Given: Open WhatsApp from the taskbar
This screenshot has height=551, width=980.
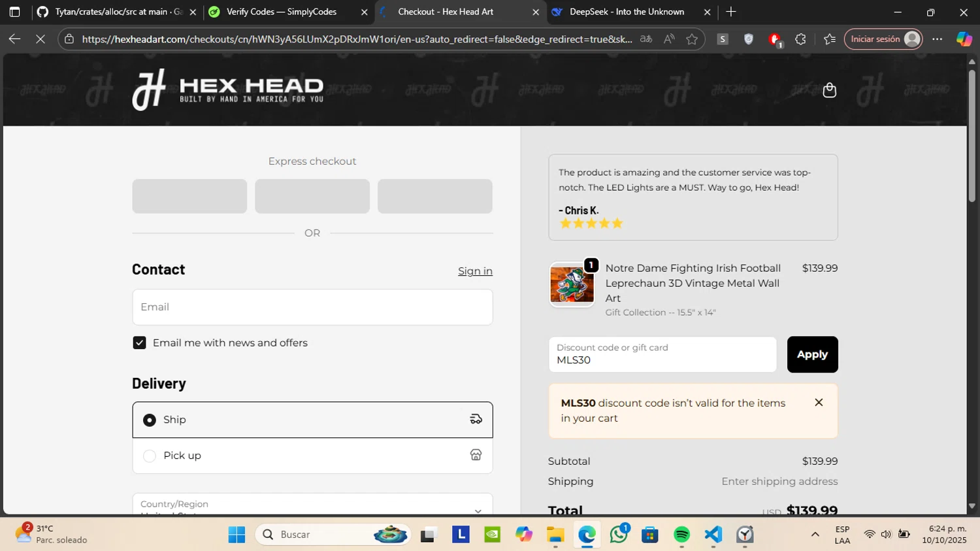Looking at the screenshot, I should click(619, 535).
